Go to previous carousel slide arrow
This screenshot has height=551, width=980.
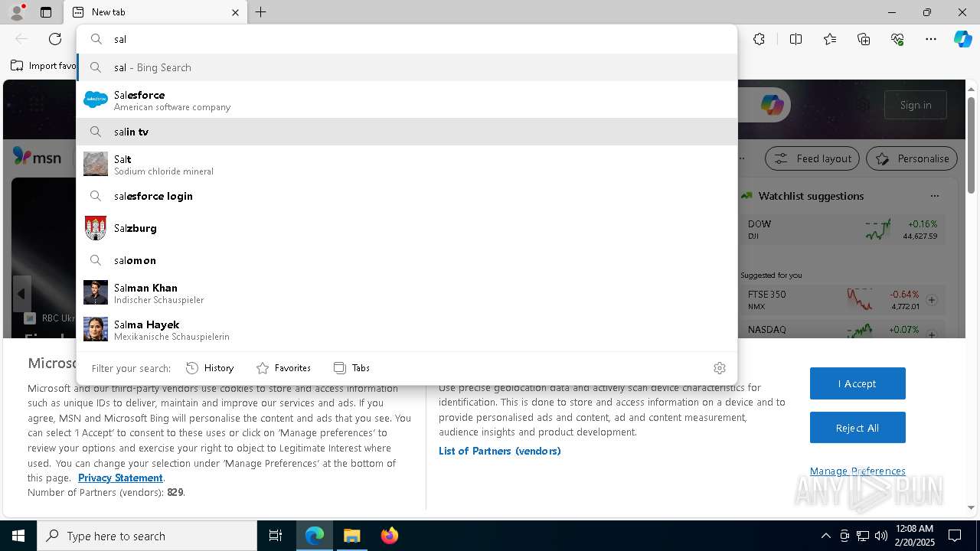point(21,294)
